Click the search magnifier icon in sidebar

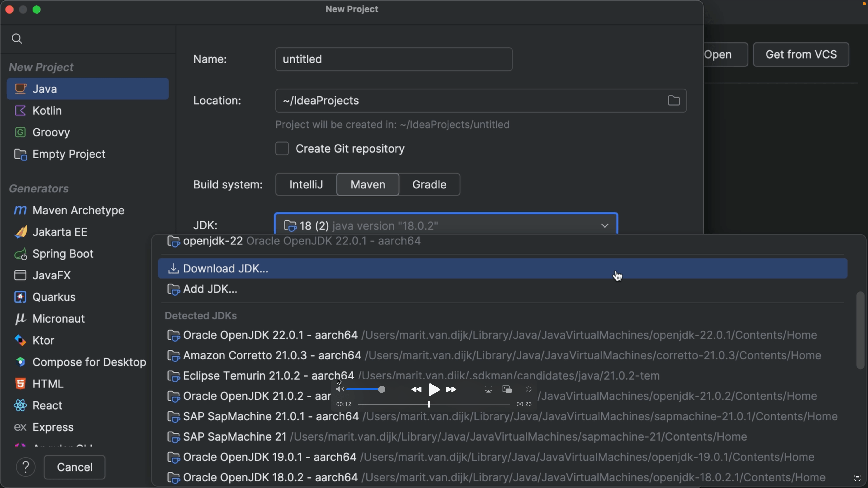[17, 39]
